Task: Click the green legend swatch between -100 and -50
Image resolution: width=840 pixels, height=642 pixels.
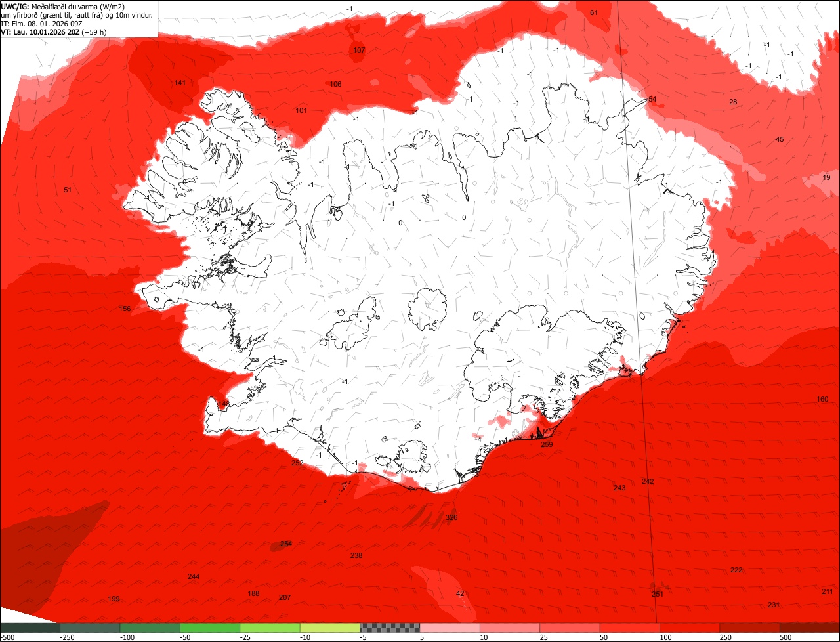Action: (150, 627)
